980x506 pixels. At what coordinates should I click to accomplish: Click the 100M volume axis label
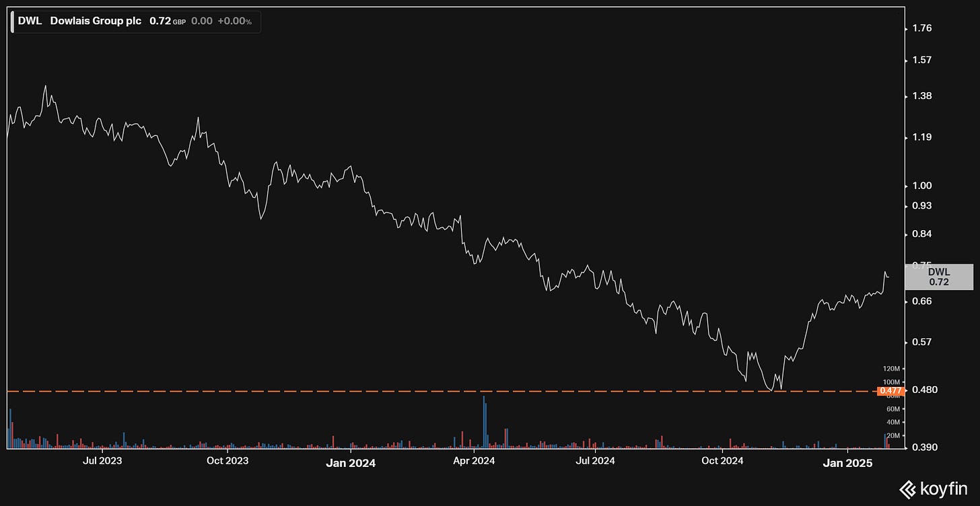click(x=890, y=382)
